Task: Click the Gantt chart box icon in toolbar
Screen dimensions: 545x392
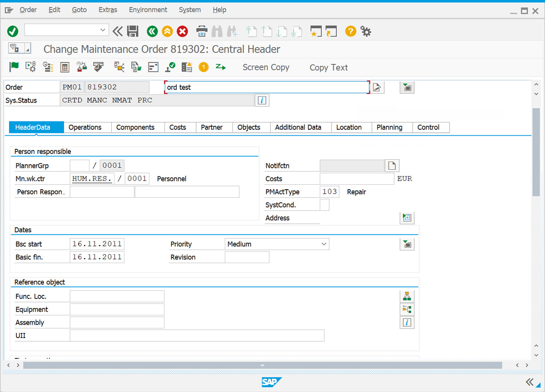Action: [154, 67]
